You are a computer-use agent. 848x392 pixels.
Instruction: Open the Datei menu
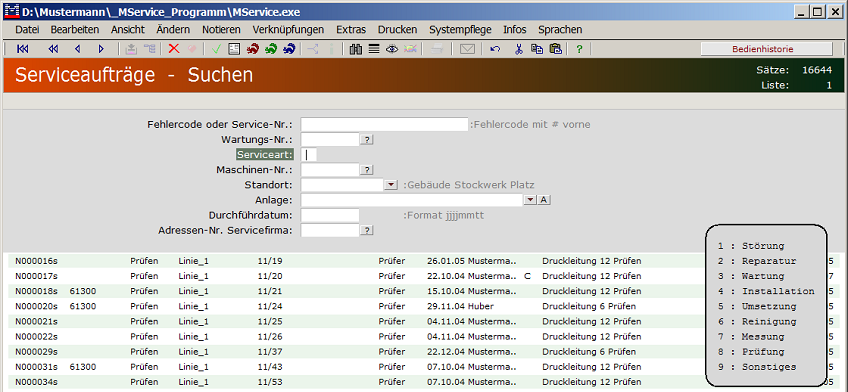[x=27, y=30]
